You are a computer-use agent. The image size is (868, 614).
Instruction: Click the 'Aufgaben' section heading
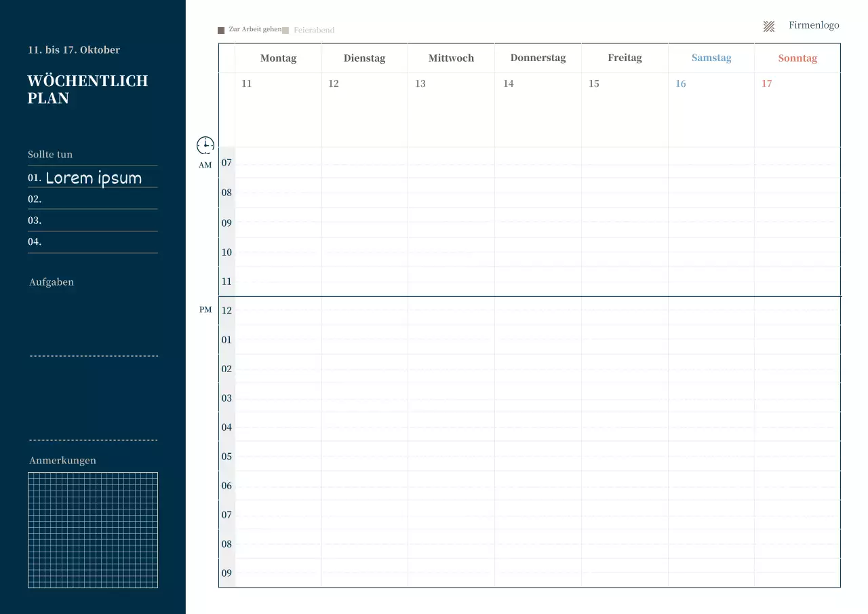coord(52,282)
